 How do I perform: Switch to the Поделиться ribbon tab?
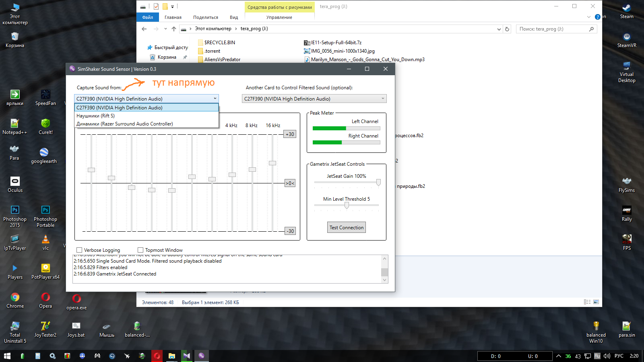(x=206, y=17)
